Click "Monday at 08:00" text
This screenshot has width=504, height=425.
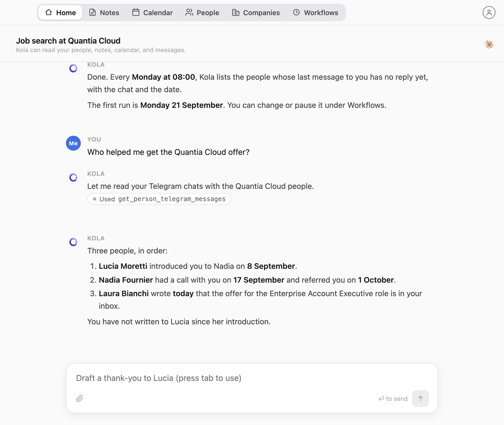(163, 77)
